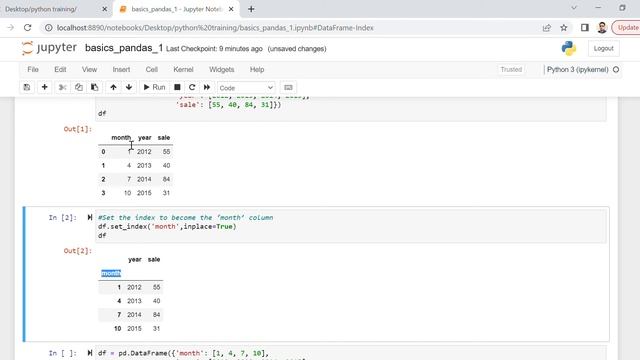Screen dimensions: 640x360
Task: Click the 2014 cell in Out[1] table
Action: pyautogui.click(x=144, y=179)
